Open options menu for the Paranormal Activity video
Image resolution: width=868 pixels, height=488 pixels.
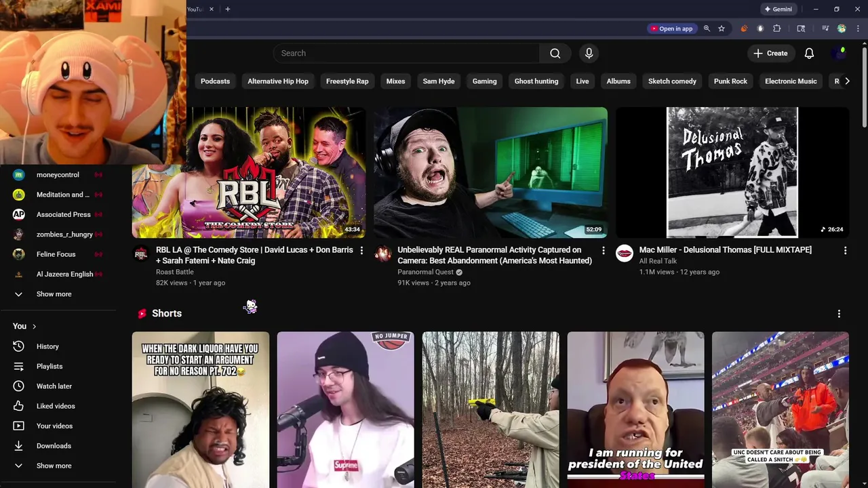coord(604,251)
